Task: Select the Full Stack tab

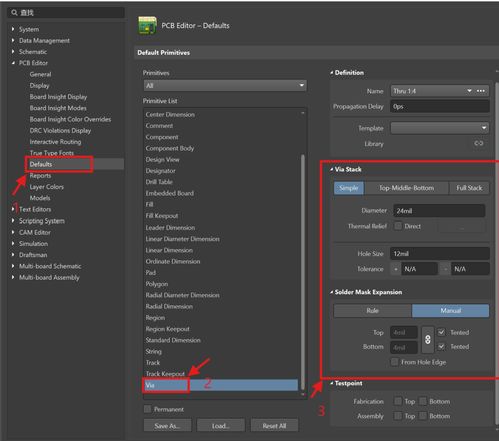Action: (469, 188)
